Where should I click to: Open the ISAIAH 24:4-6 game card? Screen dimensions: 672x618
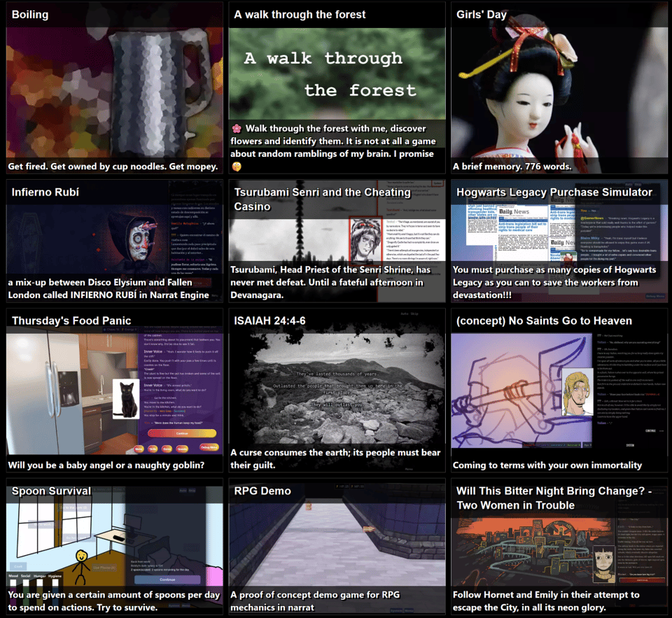337,392
